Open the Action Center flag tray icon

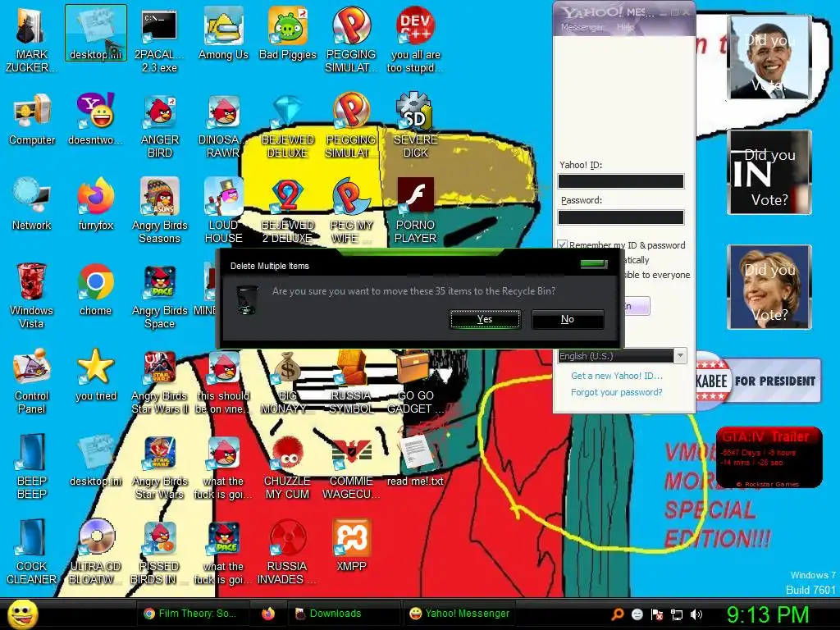tap(657, 614)
